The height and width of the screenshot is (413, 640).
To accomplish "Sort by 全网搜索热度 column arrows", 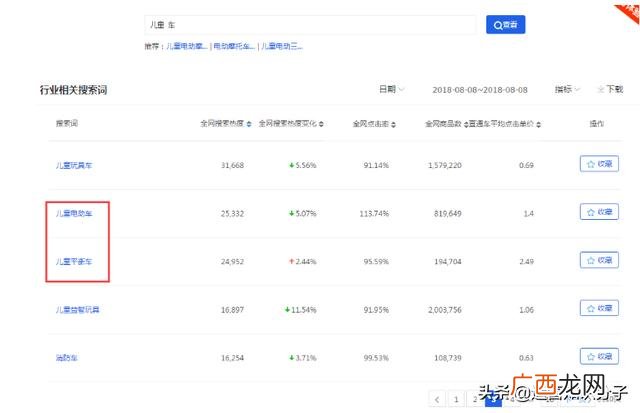I will click(x=249, y=124).
